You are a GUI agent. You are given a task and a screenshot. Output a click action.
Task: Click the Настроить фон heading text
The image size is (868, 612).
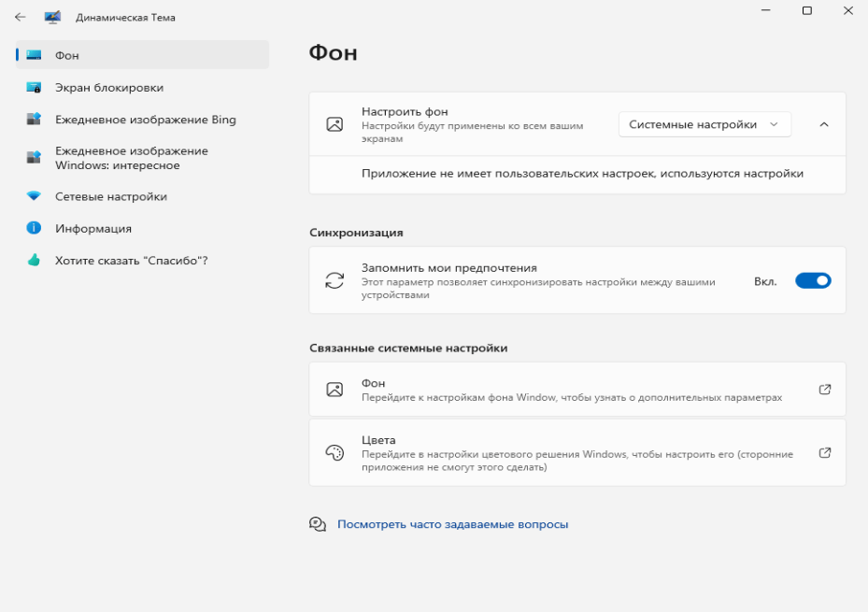click(405, 112)
